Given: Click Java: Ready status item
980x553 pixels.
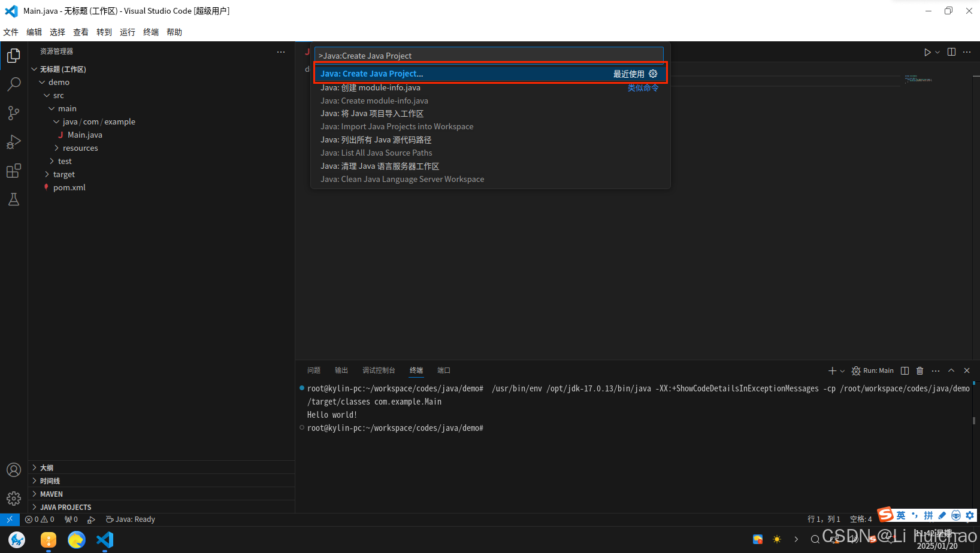Looking at the screenshot, I should [x=131, y=519].
